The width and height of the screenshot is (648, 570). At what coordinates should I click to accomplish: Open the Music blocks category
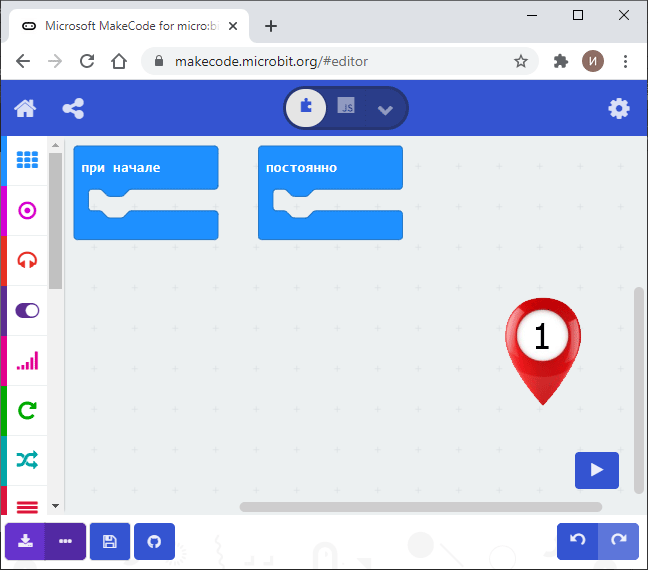[27, 260]
